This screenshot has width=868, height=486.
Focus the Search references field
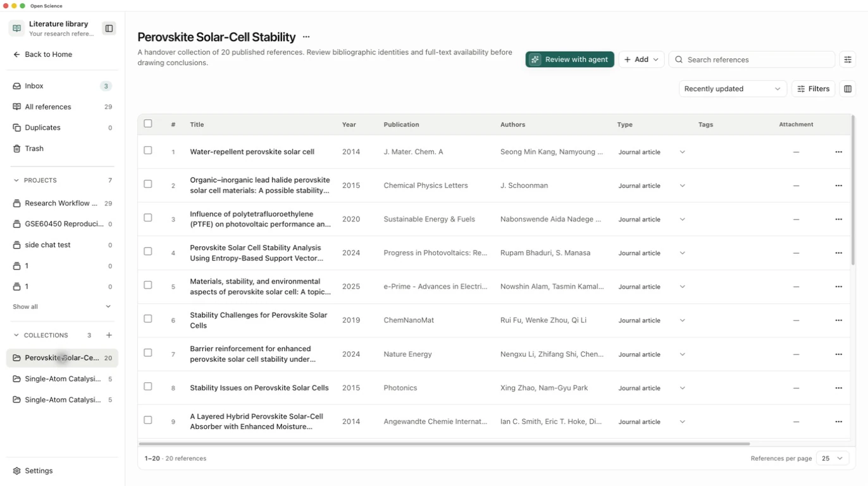coord(752,59)
